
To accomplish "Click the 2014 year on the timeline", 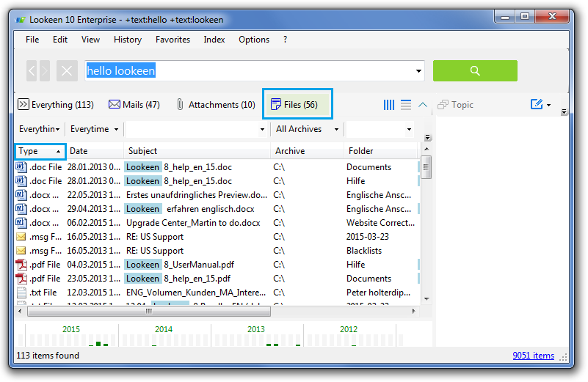I will click(164, 329).
